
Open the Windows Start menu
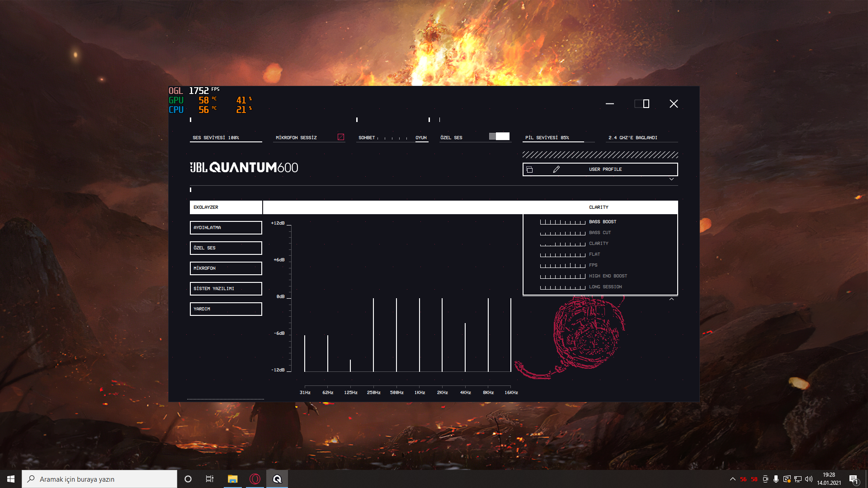coord(11,479)
